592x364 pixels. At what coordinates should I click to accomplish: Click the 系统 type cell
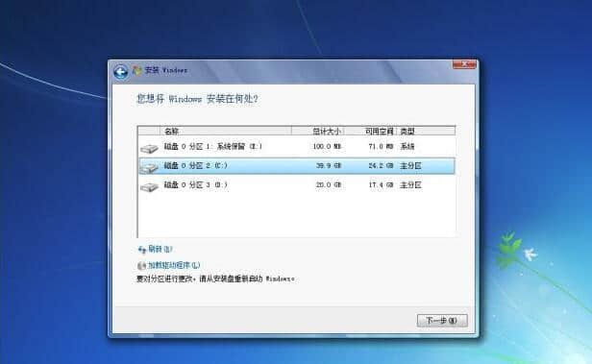(407, 146)
